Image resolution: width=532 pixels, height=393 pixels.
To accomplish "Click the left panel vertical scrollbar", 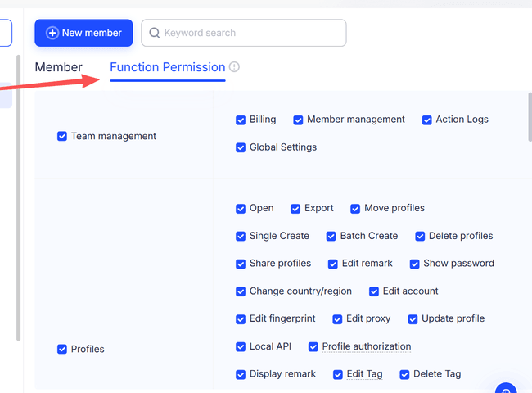I will tap(19, 197).
